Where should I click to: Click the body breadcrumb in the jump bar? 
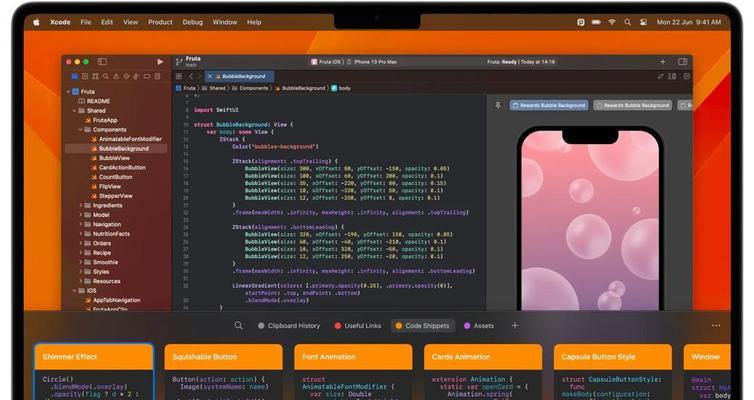coord(341,88)
